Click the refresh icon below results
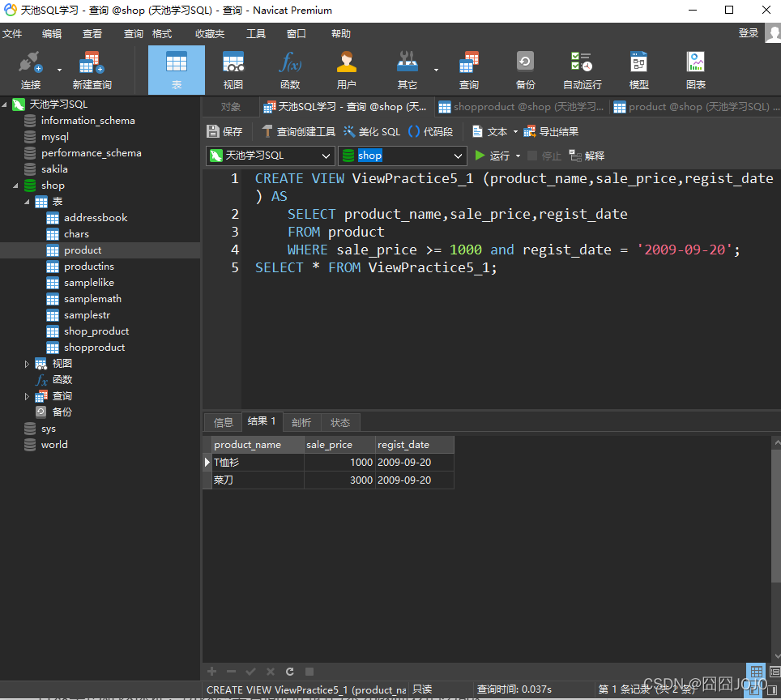This screenshot has width=781, height=700. point(290,672)
